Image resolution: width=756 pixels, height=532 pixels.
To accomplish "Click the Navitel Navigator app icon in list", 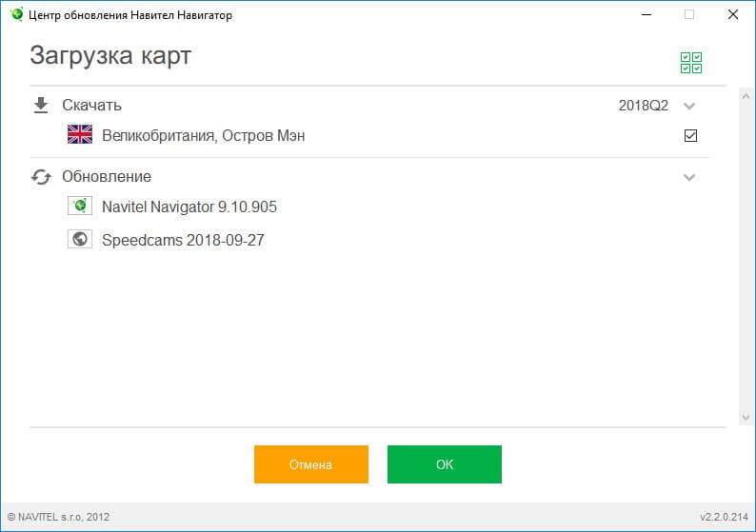I will [80, 206].
